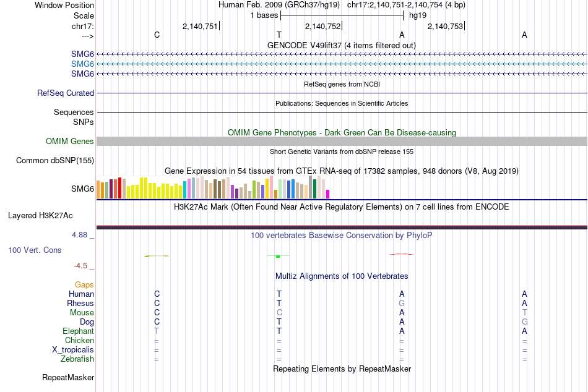588x392 pixels.
Task: Click the red bar in GTEx expression chart
Action: (119, 188)
